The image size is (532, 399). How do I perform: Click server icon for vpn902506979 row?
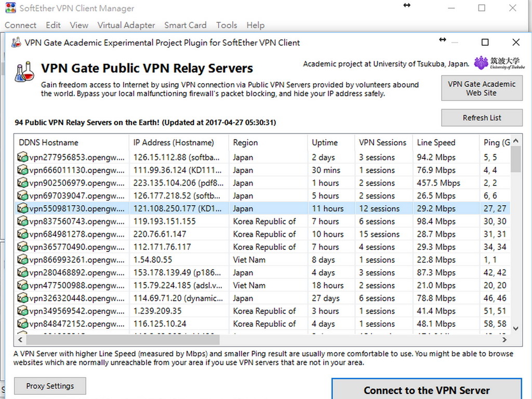coord(22,183)
